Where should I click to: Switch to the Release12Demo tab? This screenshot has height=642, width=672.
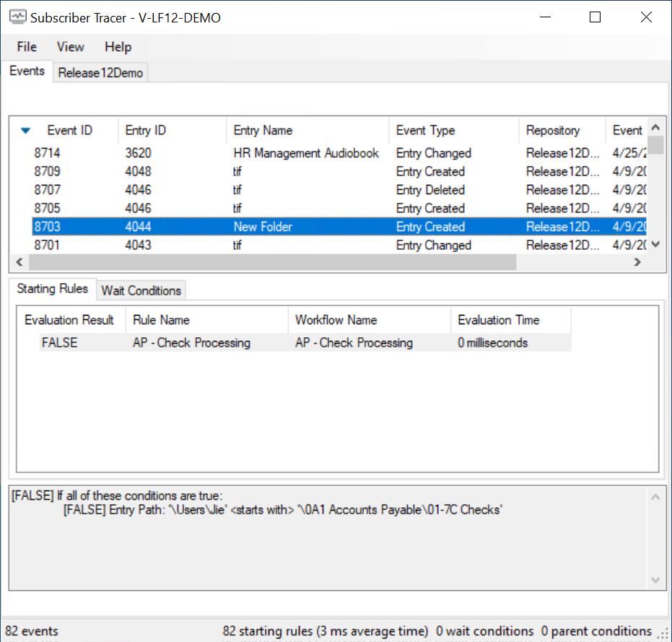[100, 73]
